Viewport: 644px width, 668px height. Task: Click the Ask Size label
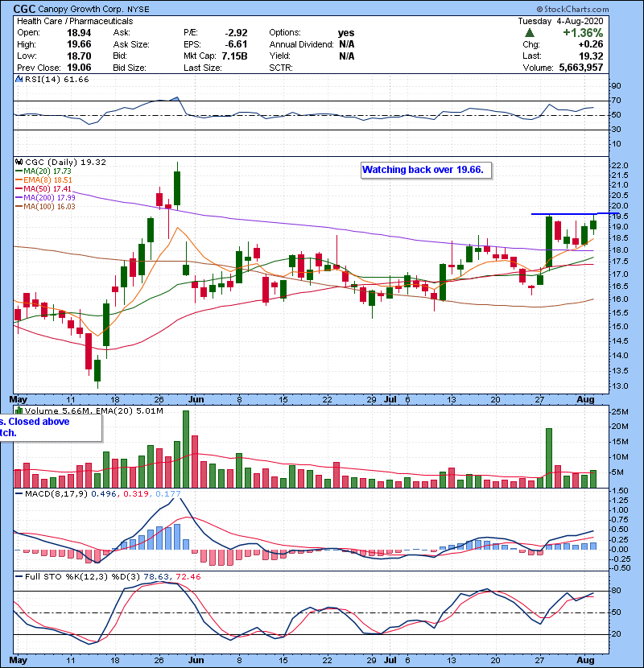point(131,44)
